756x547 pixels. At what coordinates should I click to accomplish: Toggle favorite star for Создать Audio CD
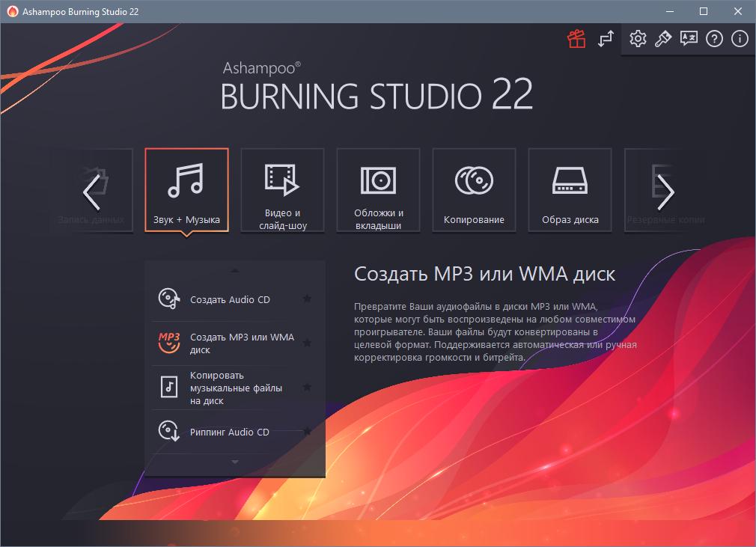pos(307,299)
